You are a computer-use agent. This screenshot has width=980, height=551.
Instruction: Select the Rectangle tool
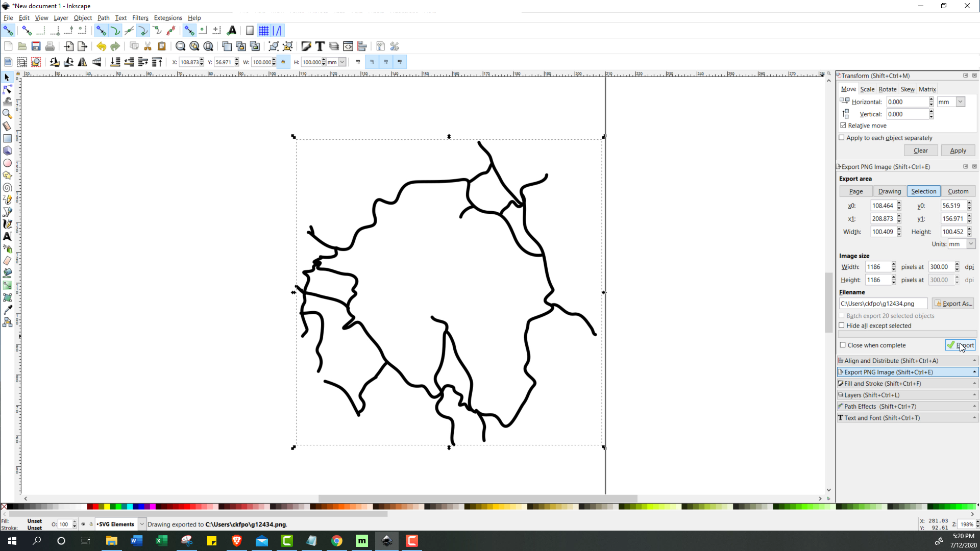(7, 138)
